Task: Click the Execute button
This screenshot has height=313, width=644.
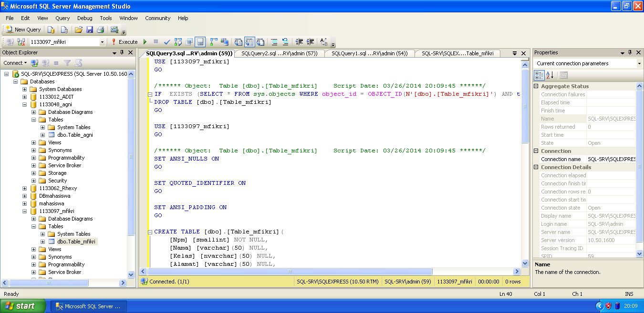Action: coord(124,42)
